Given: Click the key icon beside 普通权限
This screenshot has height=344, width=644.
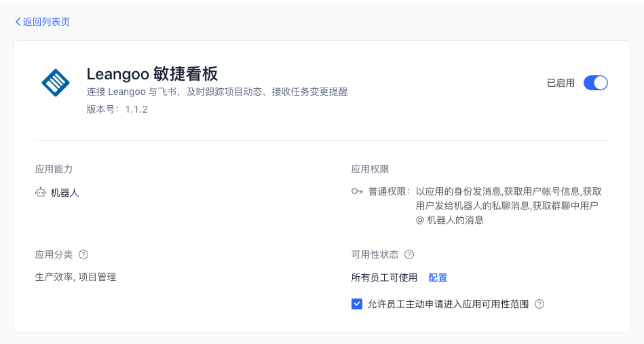Looking at the screenshot, I should (x=357, y=192).
